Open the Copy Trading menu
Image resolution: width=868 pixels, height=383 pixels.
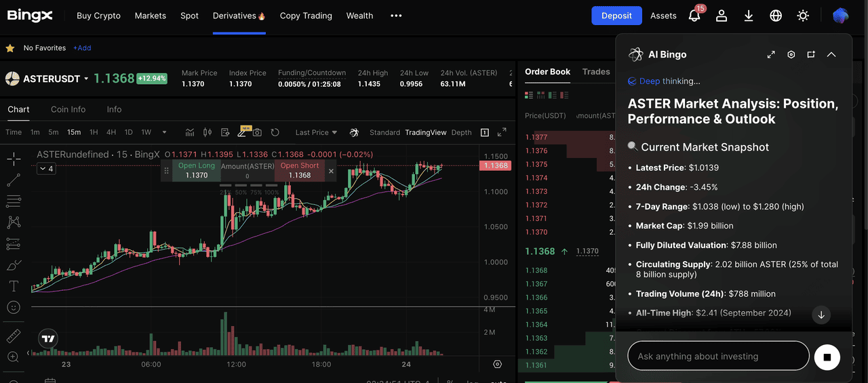[x=306, y=16]
